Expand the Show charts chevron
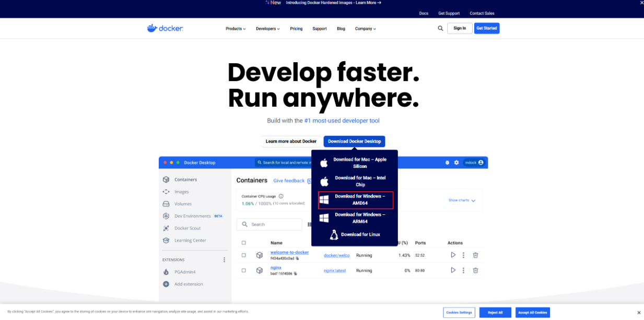The image size is (644, 320). 473,200
